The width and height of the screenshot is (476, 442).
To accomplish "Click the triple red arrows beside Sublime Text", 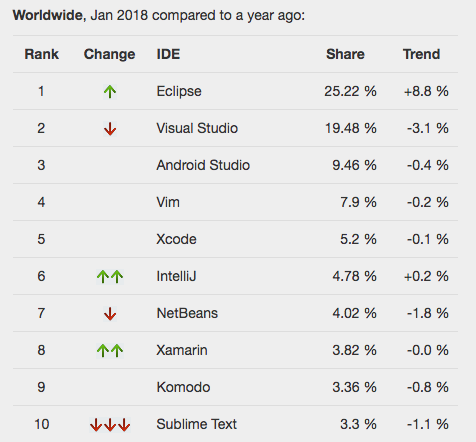I will pyautogui.click(x=110, y=425).
